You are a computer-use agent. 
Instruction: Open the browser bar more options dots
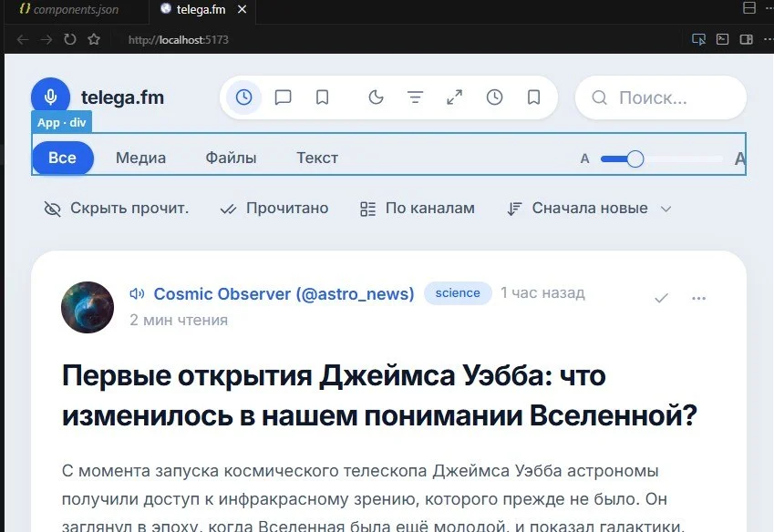pos(769,39)
